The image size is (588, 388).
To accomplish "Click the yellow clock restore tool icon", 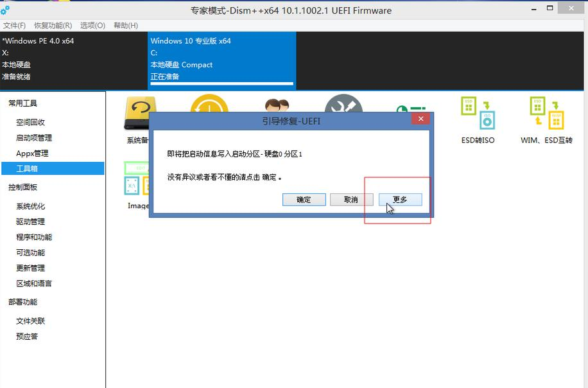I will point(209,103).
